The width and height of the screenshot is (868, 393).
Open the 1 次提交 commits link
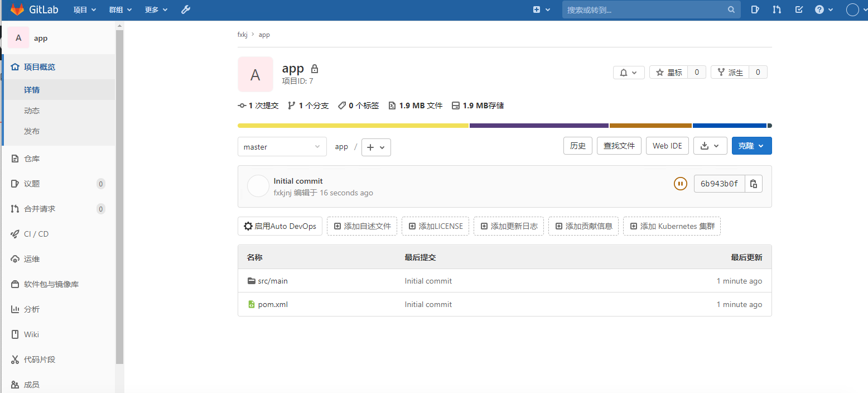(258, 106)
